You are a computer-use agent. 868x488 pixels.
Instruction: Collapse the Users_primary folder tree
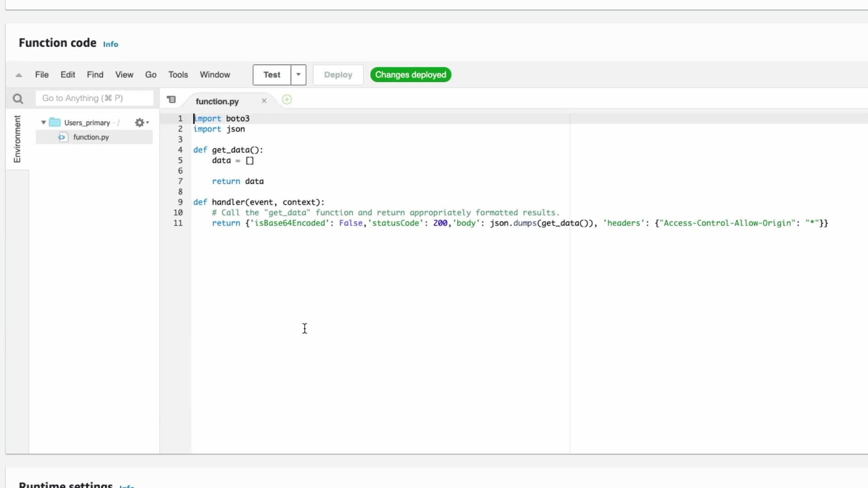[43, 122]
